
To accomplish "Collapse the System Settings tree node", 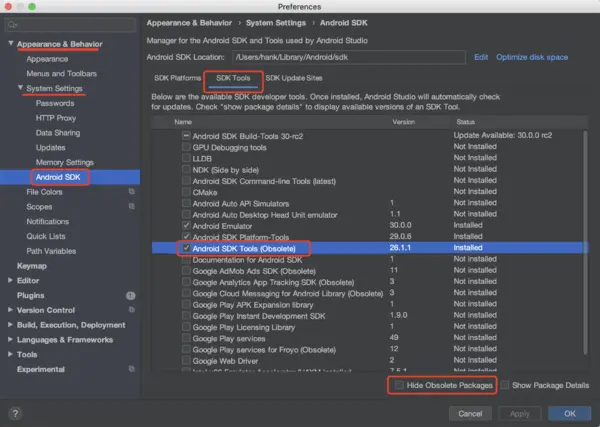I will point(20,88).
